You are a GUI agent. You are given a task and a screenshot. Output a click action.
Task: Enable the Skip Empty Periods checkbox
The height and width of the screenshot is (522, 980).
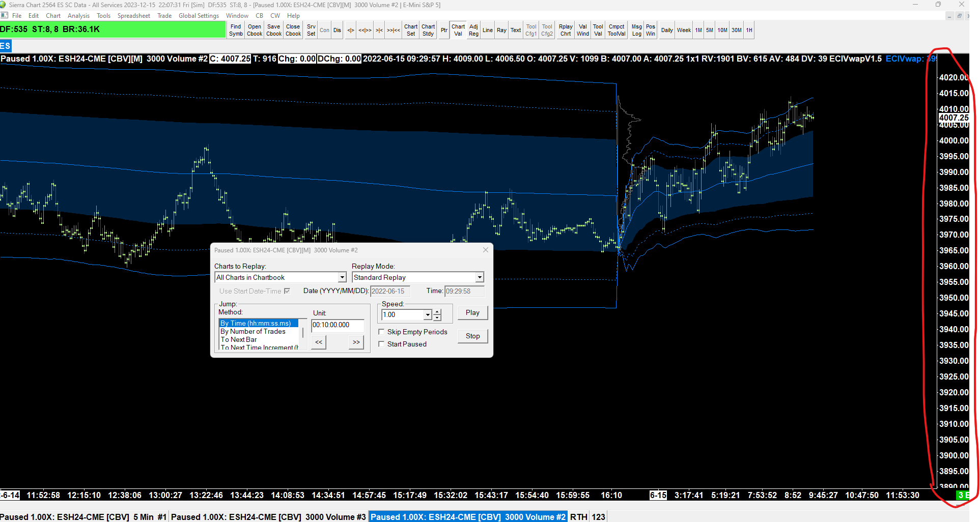[381, 332]
